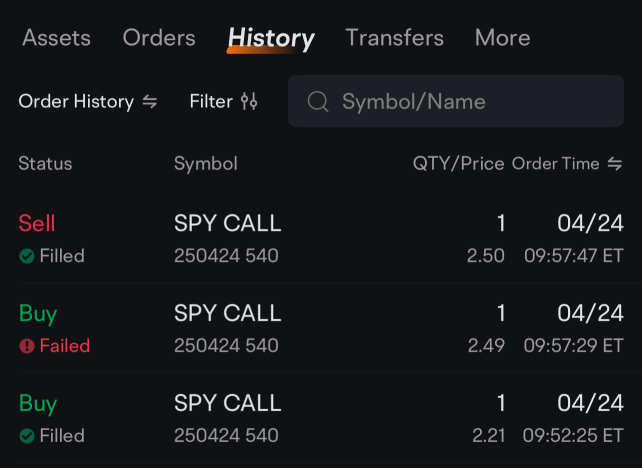Click the magnifier search icon
The height and width of the screenshot is (468, 642).
[318, 101]
